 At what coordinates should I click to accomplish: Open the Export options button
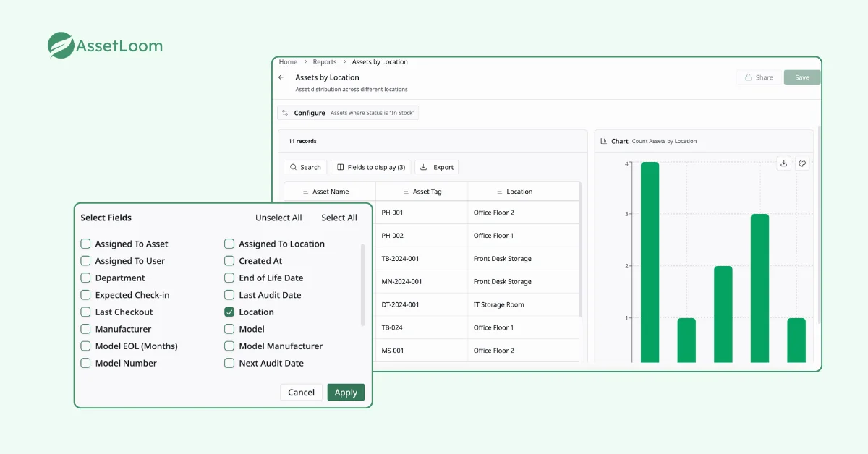[x=436, y=167]
